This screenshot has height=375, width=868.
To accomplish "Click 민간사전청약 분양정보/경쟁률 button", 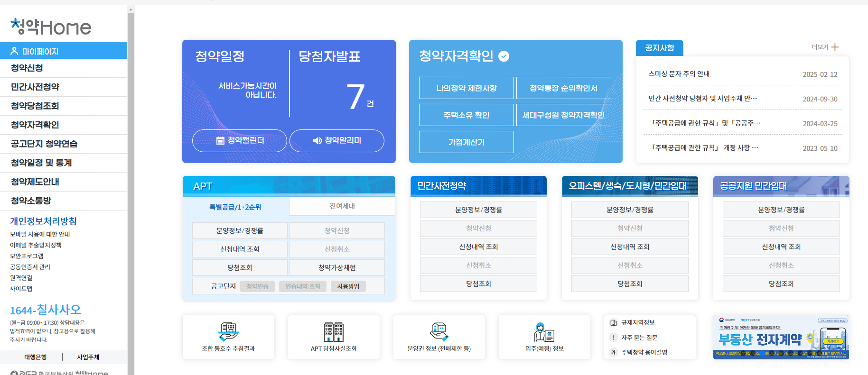I will [x=478, y=210].
